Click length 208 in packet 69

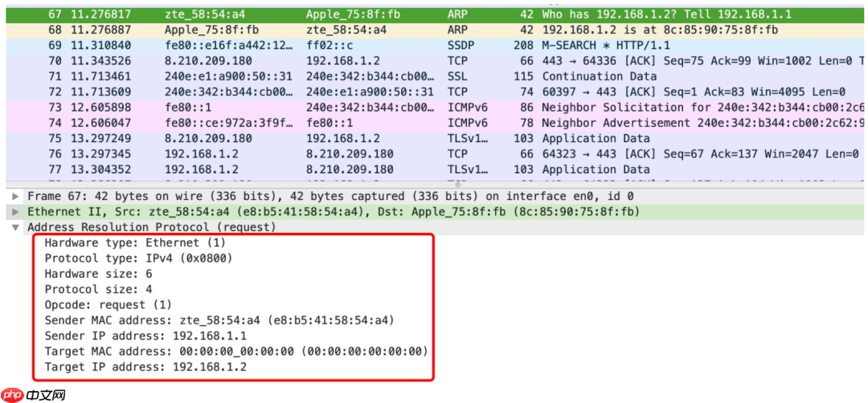click(523, 45)
